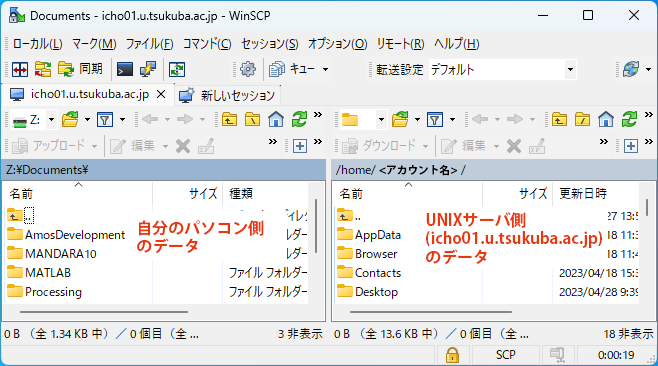This screenshot has width=658, height=366.
Task: Click the キュー queue button
Action: 292,69
